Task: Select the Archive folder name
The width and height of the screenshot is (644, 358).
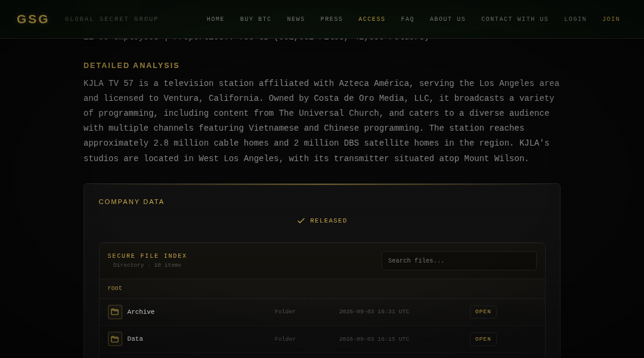Action: pyautogui.click(x=141, y=312)
